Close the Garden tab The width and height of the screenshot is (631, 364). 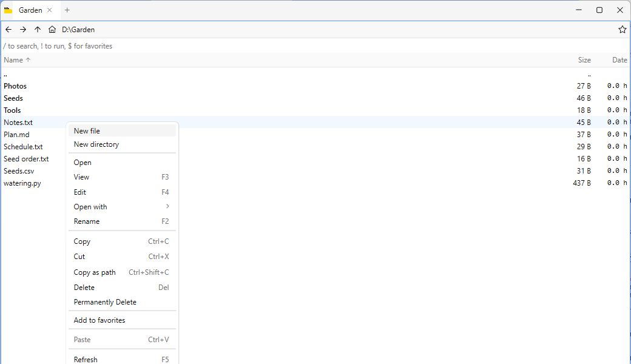(x=50, y=10)
